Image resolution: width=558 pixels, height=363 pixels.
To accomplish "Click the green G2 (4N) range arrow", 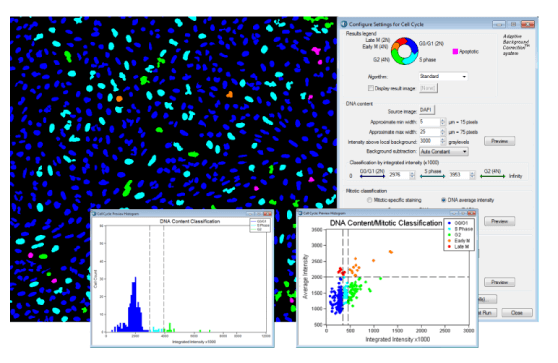I will [493, 176].
